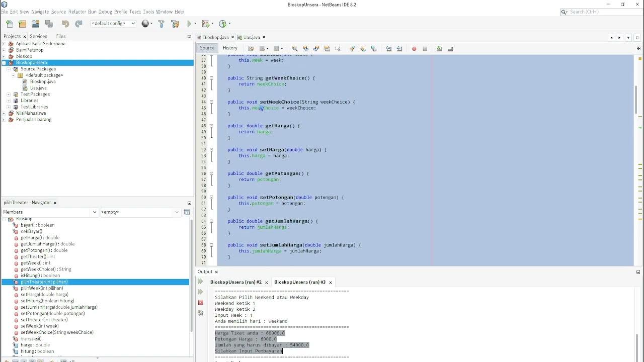Select transaksi() member in Navigator
Viewport: 644px width, 362px height.
tap(31, 339)
